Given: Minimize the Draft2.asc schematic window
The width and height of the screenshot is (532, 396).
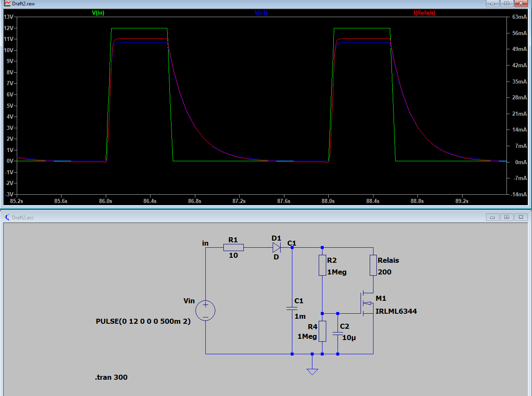Looking at the screenshot, I should tap(493, 217).
